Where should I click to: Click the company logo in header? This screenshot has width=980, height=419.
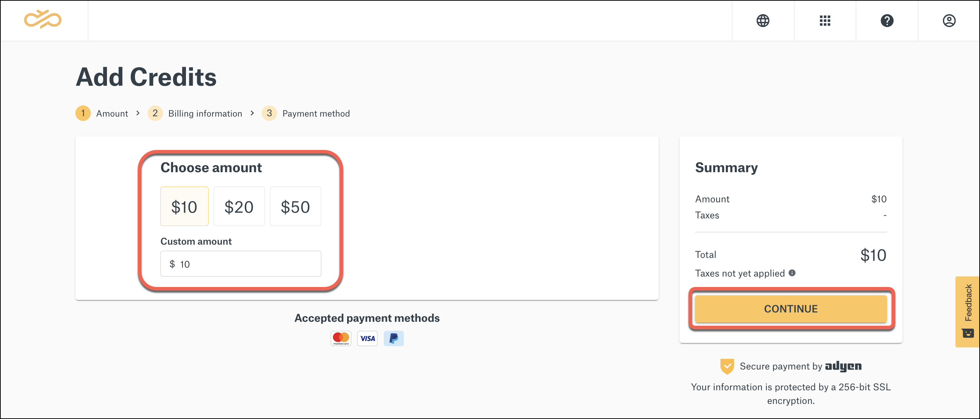coord(43,20)
